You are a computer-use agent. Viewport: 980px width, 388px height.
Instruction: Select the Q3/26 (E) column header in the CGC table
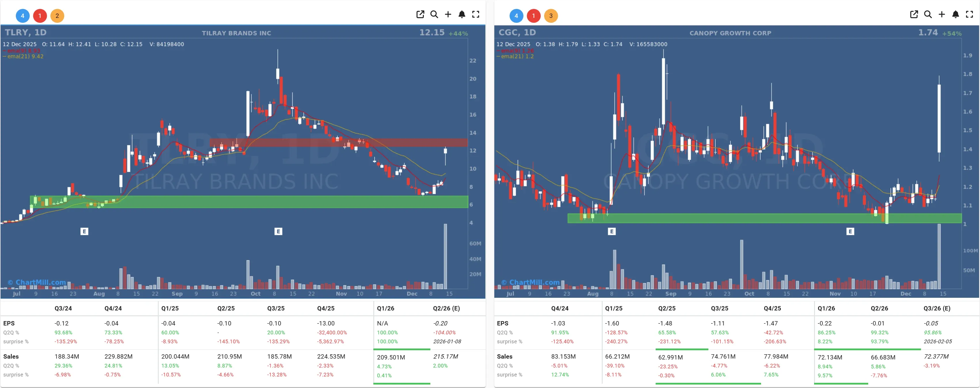pyautogui.click(x=938, y=308)
